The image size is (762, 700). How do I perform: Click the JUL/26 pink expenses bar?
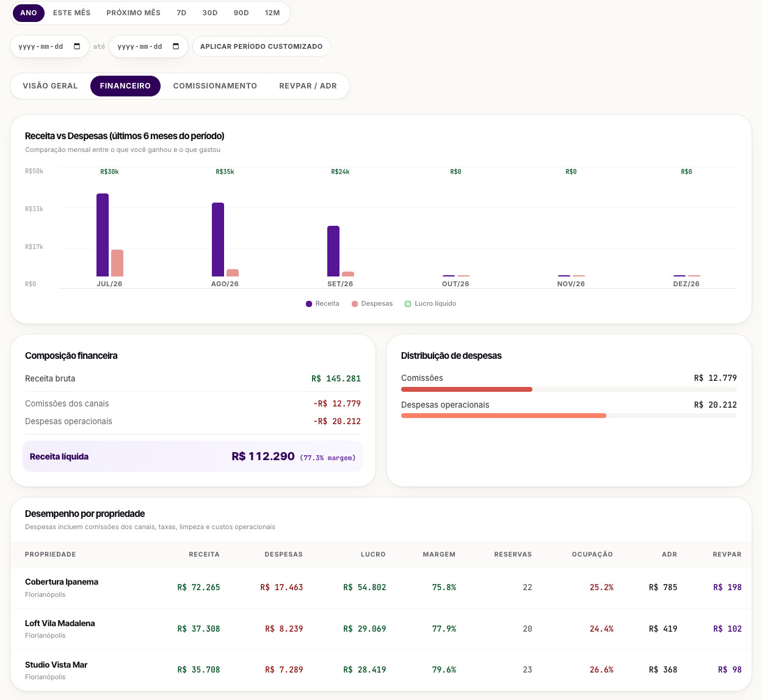pos(117,263)
